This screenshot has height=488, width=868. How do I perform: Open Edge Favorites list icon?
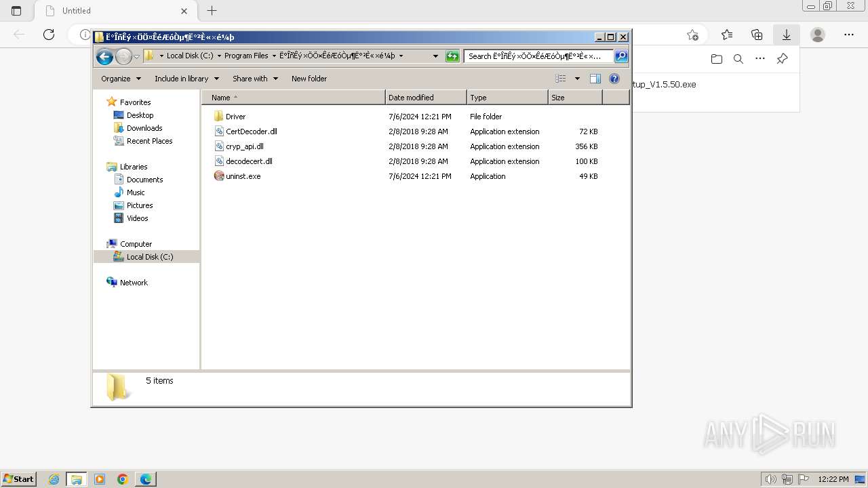click(727, 35)
